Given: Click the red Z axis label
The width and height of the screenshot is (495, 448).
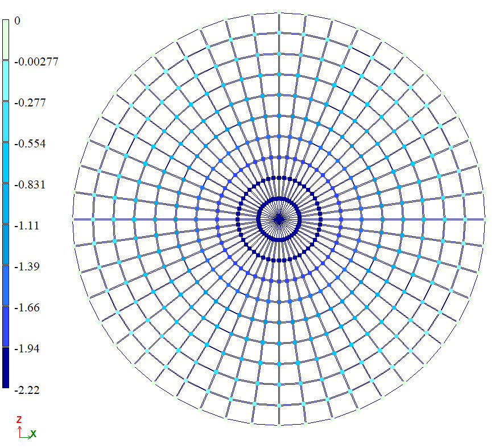Looking at the screenshot, I should coord(19,420).
